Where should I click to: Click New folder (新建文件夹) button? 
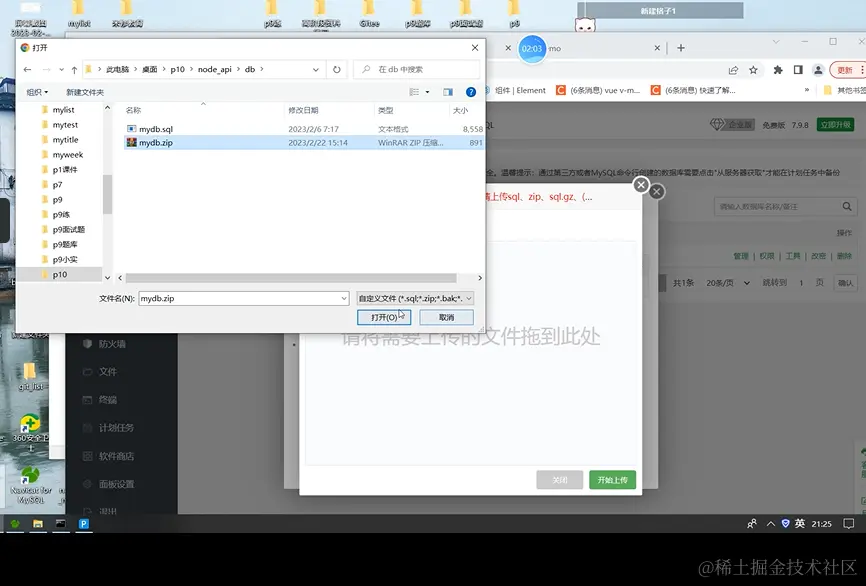point(85,92)
